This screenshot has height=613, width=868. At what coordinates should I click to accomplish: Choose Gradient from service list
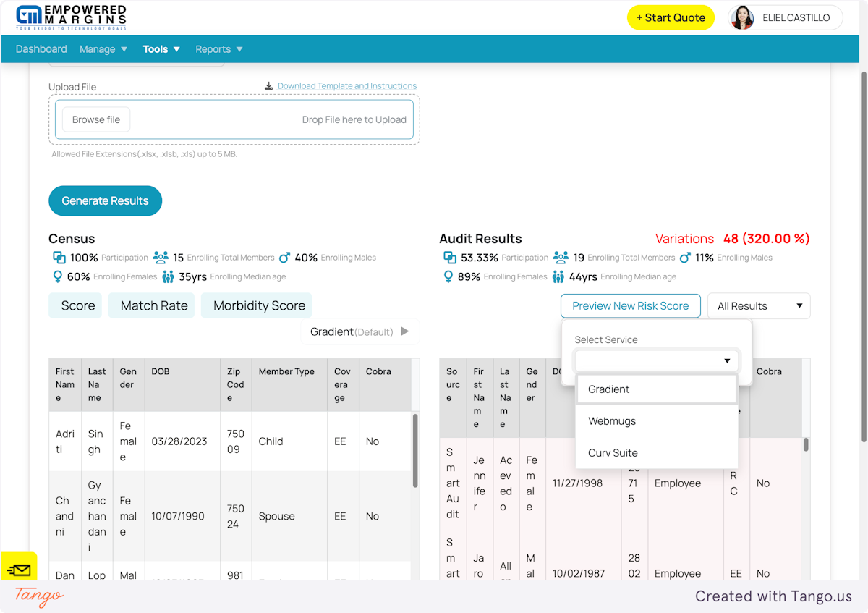tap(656, 389)
